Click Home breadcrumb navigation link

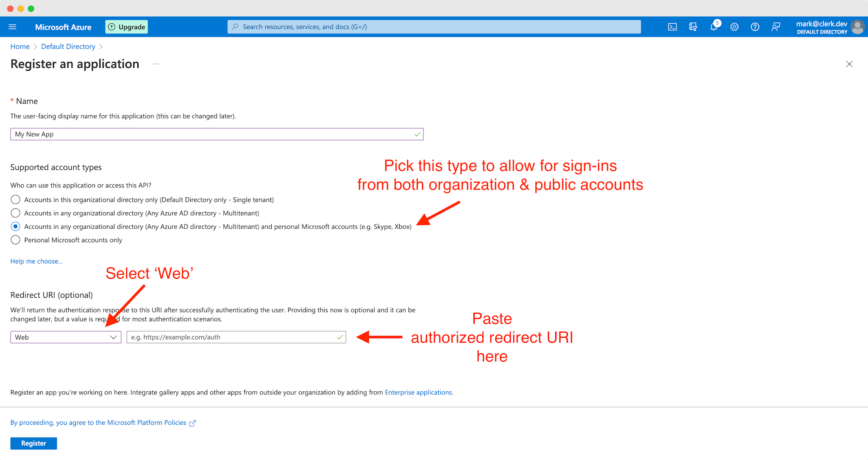pos(19,47)
